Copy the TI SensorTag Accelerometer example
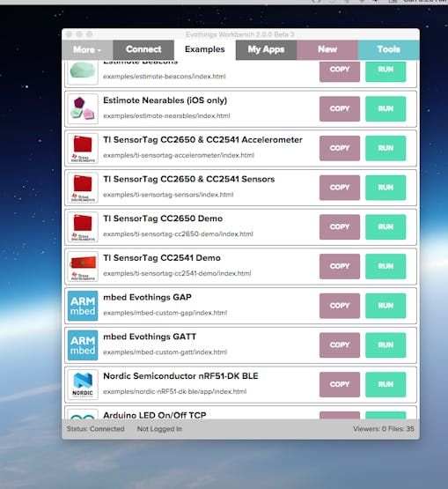Image resolution: width=448 pixels, height=489 pixels. pyautogui.click(x=340, y=148)
